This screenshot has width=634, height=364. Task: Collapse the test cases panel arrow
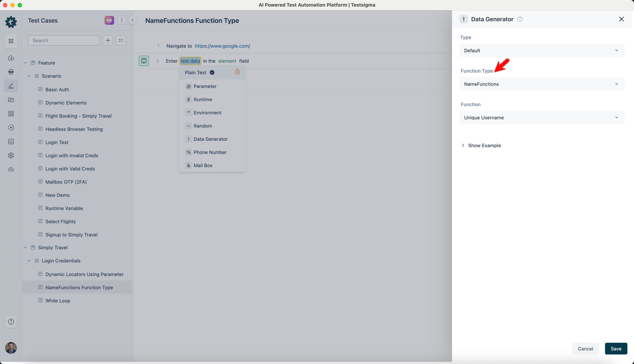tap(133, 20)
